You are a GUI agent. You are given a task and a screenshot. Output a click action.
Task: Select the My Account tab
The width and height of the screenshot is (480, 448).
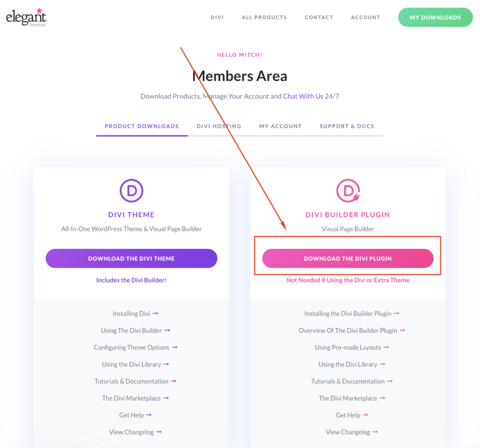click(280, 126)
